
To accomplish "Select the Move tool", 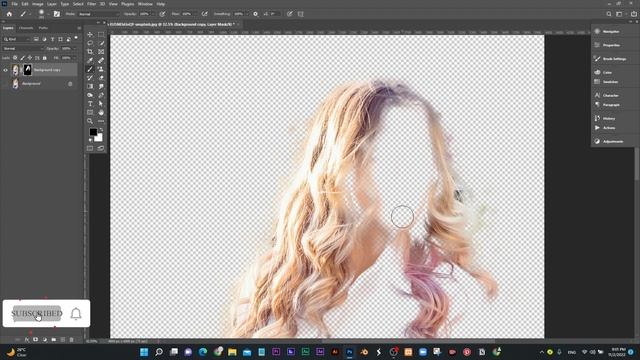I will 90,34.
